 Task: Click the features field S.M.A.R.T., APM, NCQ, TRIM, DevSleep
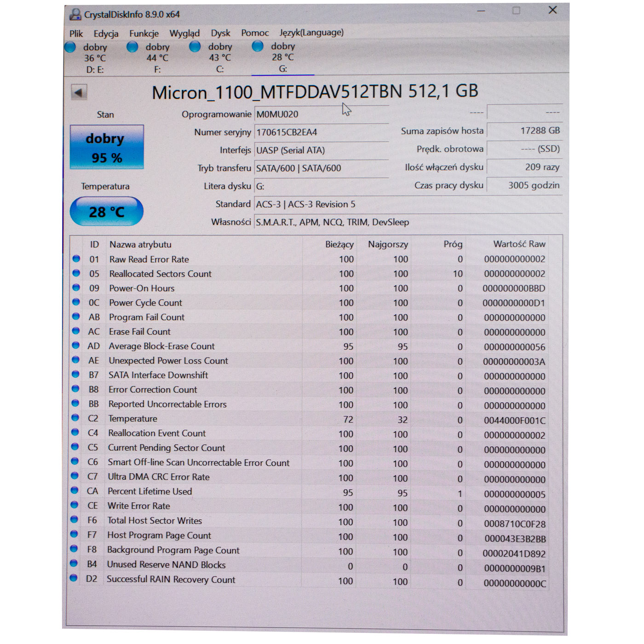pyautogui.click(x=408, y=222)
